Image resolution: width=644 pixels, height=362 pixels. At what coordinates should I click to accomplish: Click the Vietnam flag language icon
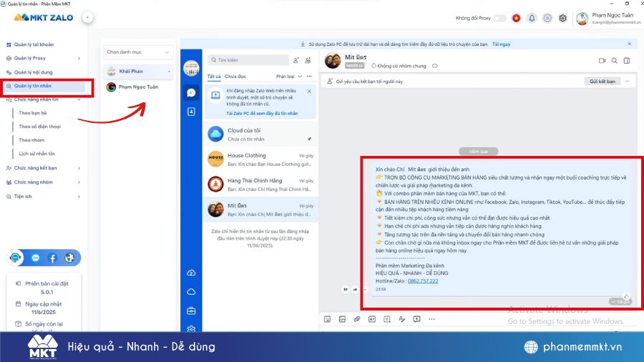pyautogui.click(x=516, y=18)
